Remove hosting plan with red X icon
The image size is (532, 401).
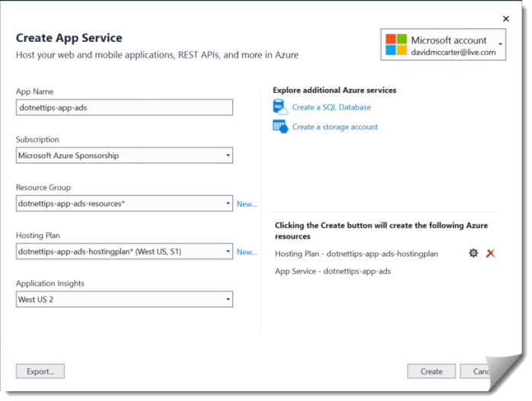tap(490, 253)
